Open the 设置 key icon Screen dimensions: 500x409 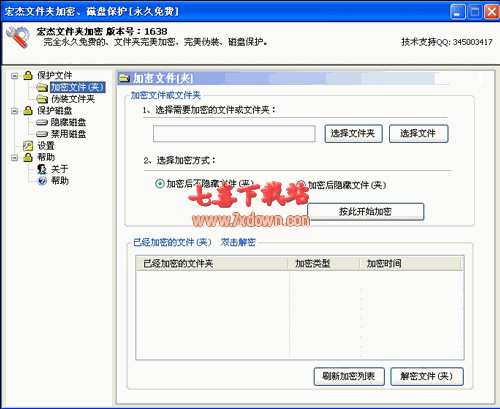point(28,146)
